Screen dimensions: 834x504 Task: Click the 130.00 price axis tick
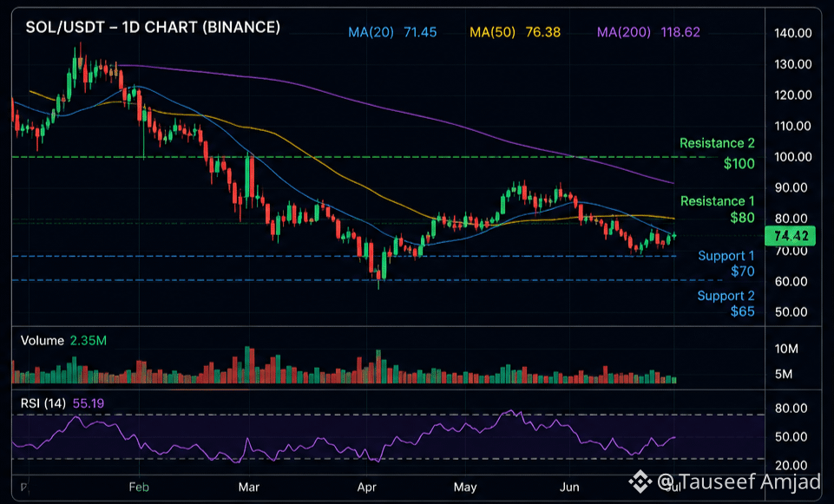tap(793, 64)
